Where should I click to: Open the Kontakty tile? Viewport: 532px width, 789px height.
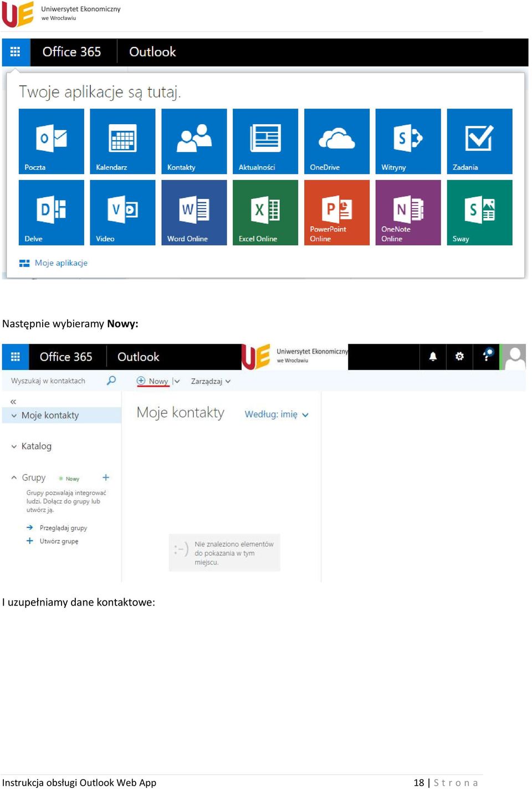click(194, 141)
